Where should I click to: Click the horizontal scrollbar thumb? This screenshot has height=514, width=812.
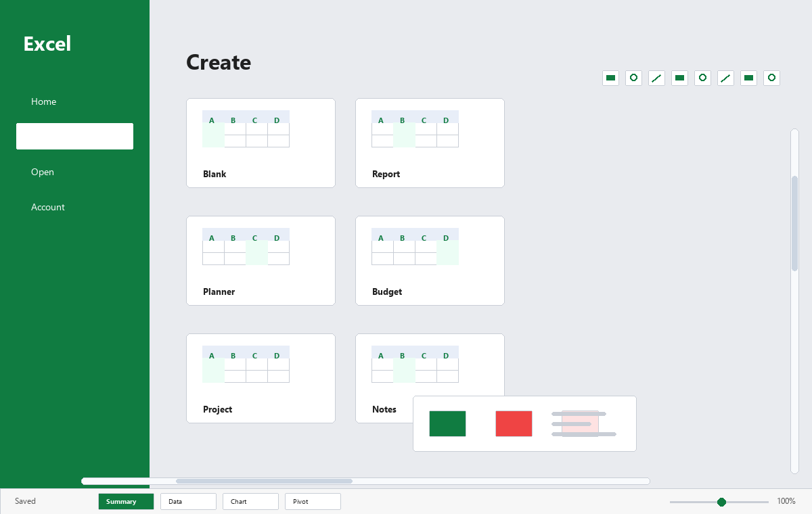(x=264, y=482)
